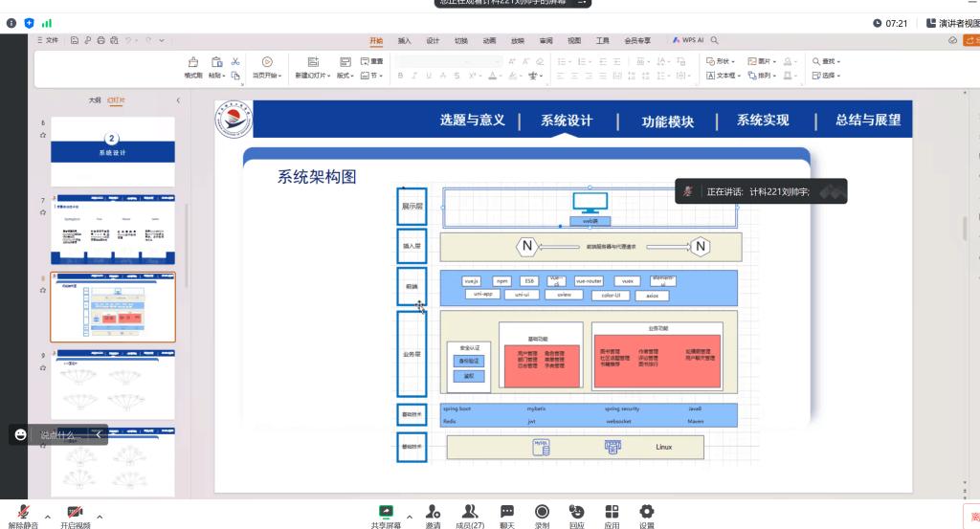This screenshot has width=980, height=529.
Task: Switch to the Animation (动画) ribbon tab
Action: (x=489, y=41)
